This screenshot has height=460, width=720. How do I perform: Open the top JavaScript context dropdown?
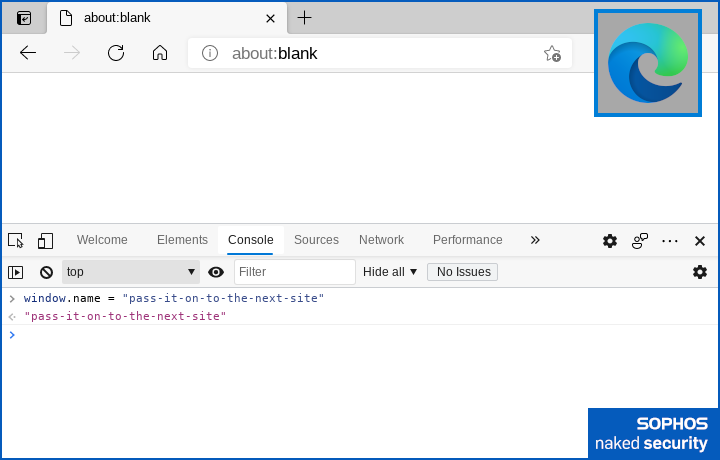click(x=131, y=272)
